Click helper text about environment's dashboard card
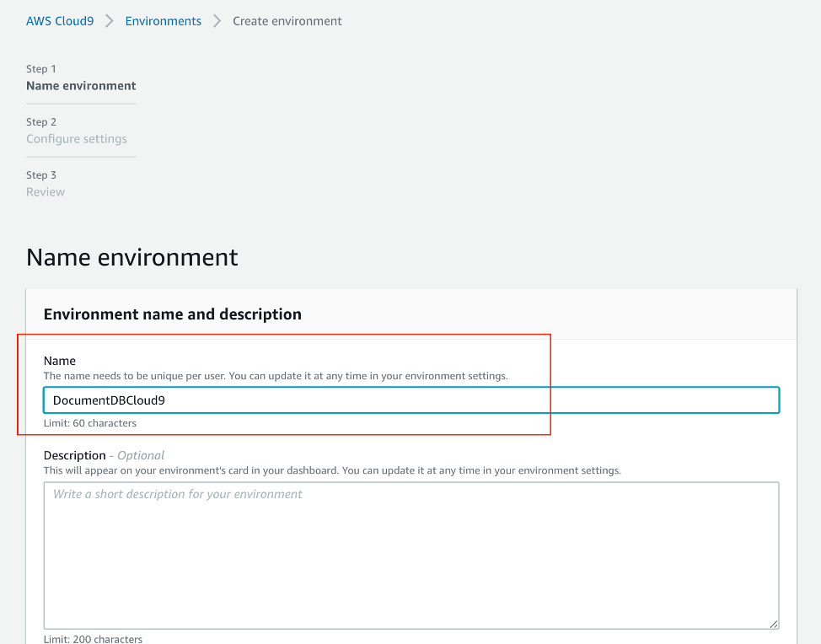 [332, 470]
